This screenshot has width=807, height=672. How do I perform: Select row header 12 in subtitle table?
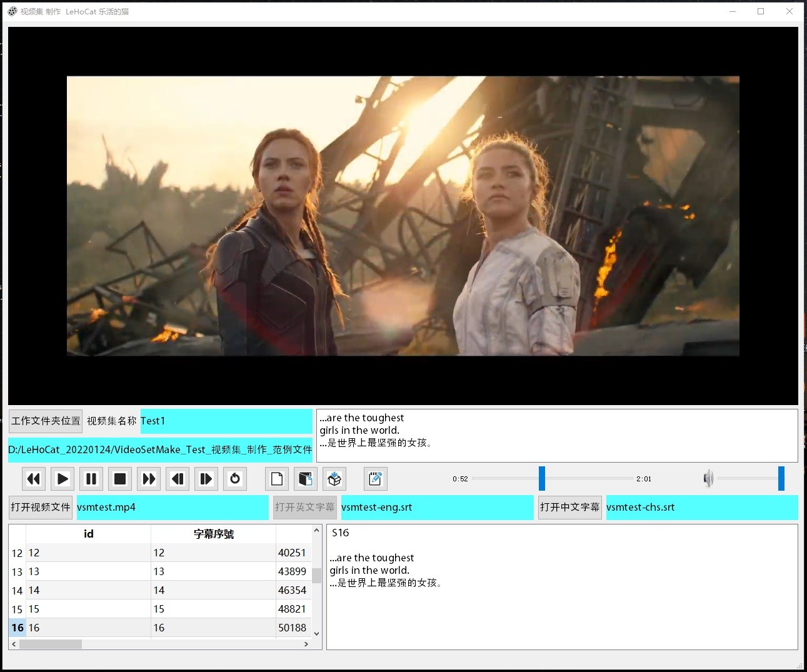click(17, 553)
